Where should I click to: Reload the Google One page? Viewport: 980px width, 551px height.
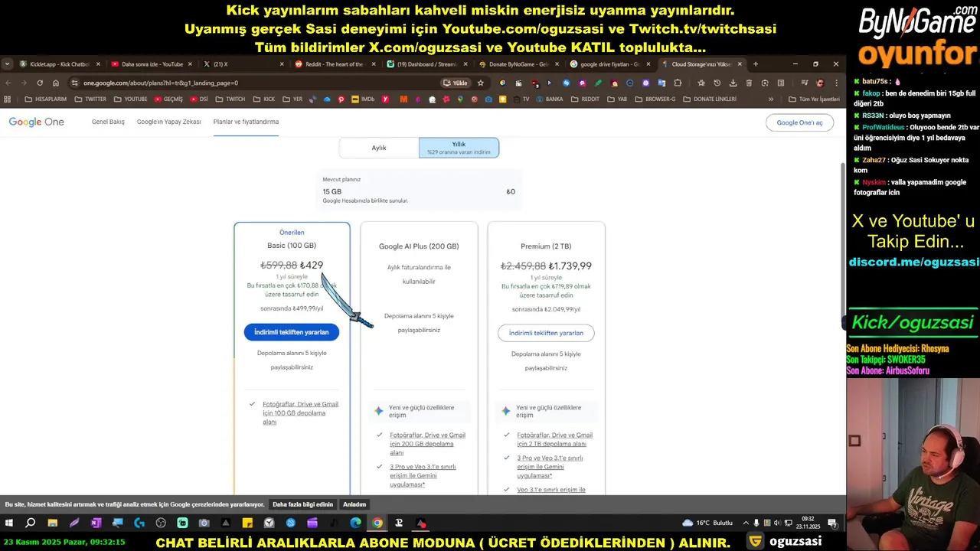(x=40, y=83)
